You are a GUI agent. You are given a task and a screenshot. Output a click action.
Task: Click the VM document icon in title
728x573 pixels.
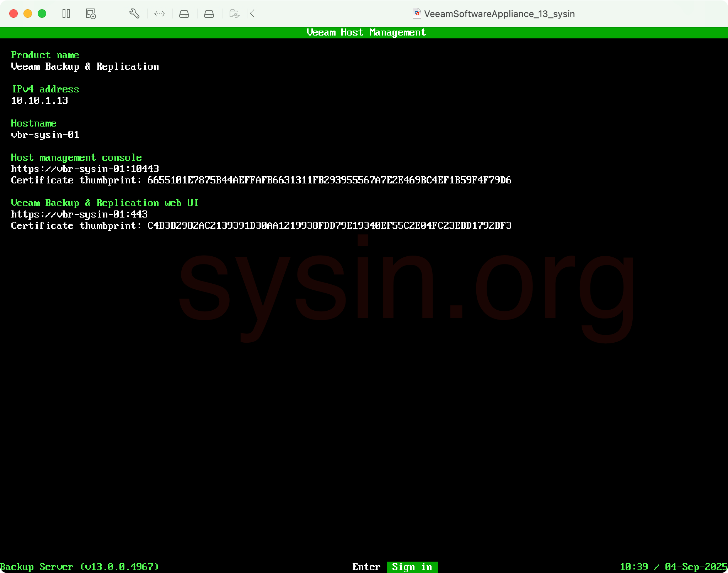417,14
